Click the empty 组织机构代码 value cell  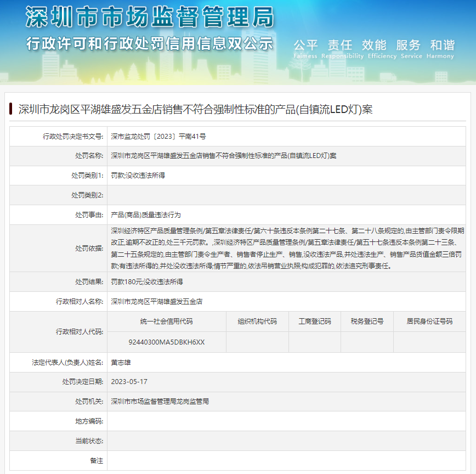[257, 342]
